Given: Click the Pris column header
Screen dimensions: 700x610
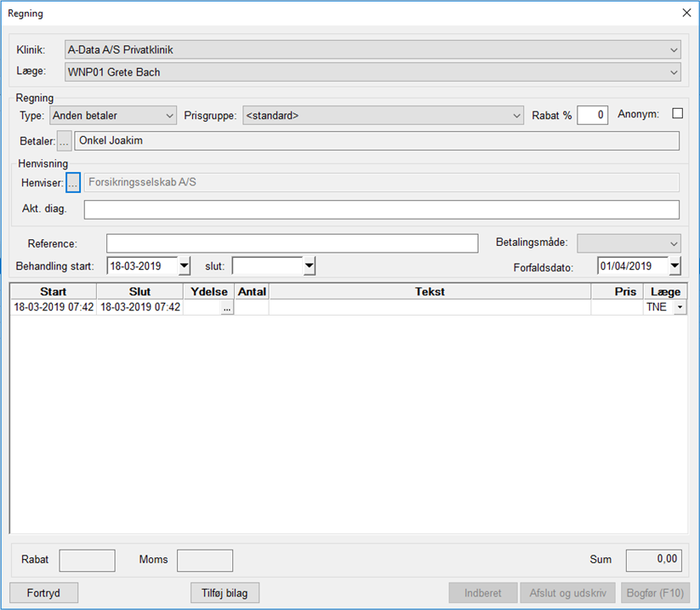Looking at the screenshot, I should click(617, 292).
